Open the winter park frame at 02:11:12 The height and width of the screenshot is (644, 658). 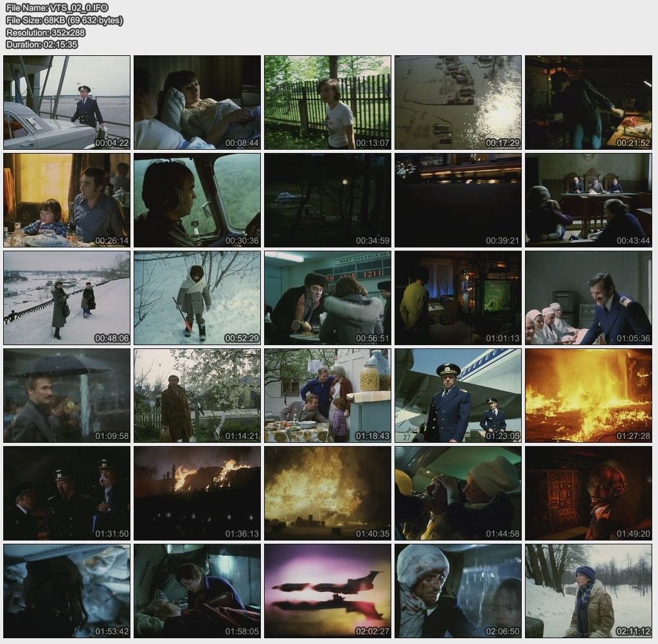589,591
